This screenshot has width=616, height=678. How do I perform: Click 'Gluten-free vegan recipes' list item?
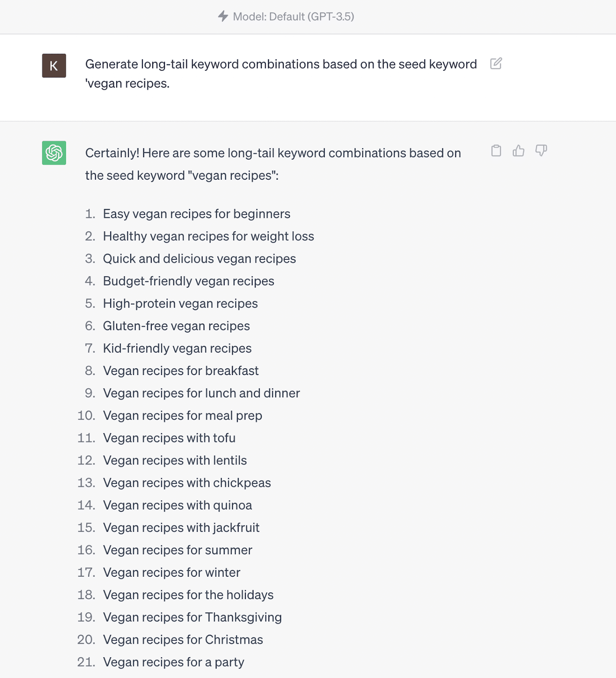click(x=176, y=326)
